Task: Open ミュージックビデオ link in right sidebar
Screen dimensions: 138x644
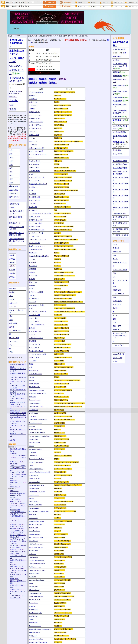Action: click(x=120, y=270)
